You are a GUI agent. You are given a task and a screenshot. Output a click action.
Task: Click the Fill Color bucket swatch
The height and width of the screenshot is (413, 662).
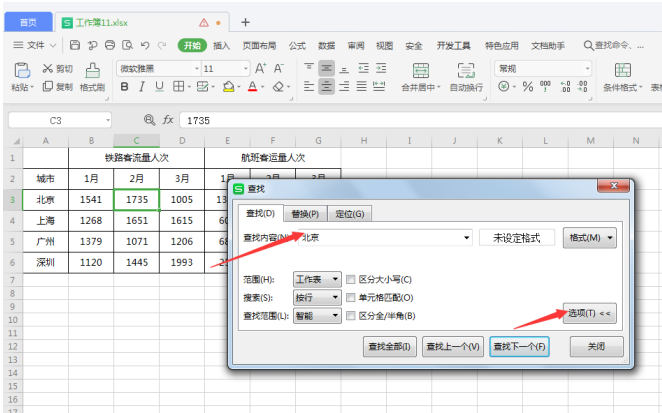click(x=228, y=87)
